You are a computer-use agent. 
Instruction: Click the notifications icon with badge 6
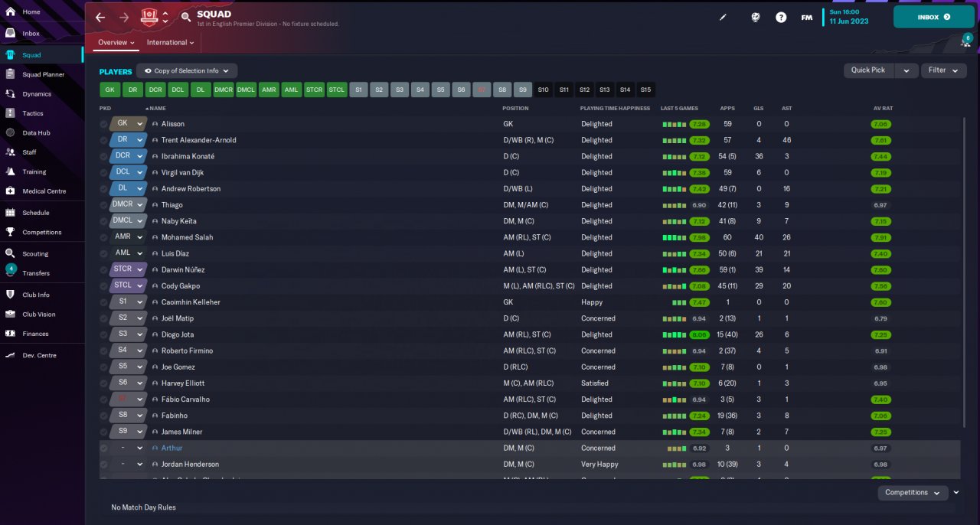[x=965, y=42]
